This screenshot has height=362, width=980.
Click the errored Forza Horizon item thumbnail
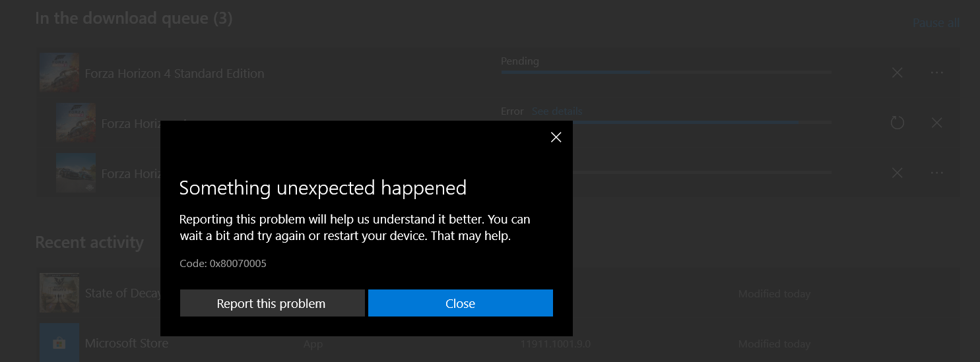tap(76, 123)
